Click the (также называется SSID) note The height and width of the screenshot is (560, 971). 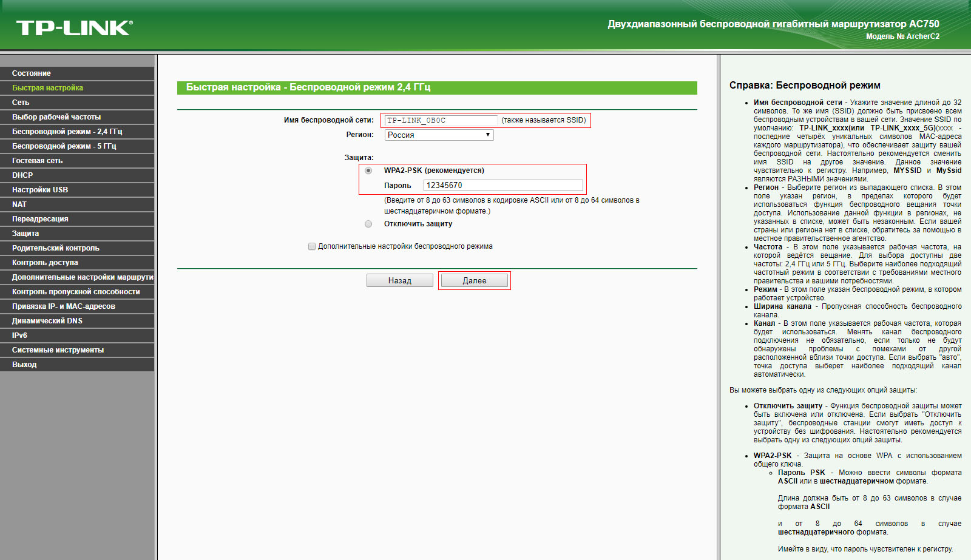(x=544, y=120)
